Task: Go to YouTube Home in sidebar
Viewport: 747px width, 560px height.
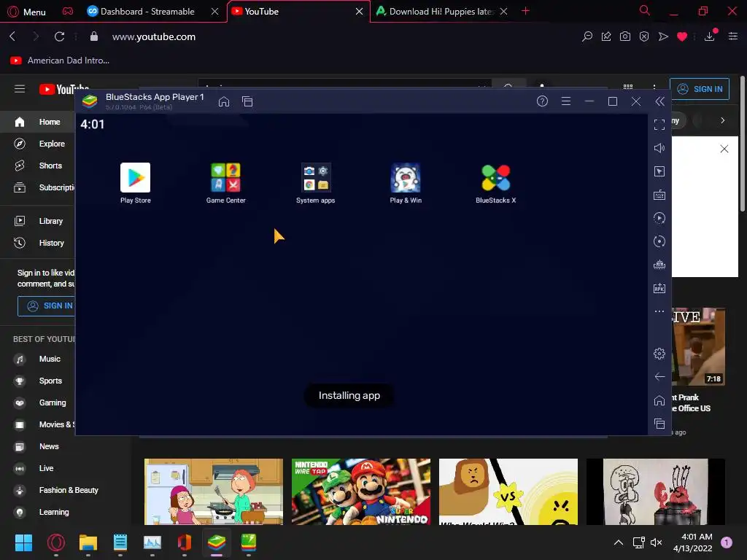Action: (x=38, y=122)
